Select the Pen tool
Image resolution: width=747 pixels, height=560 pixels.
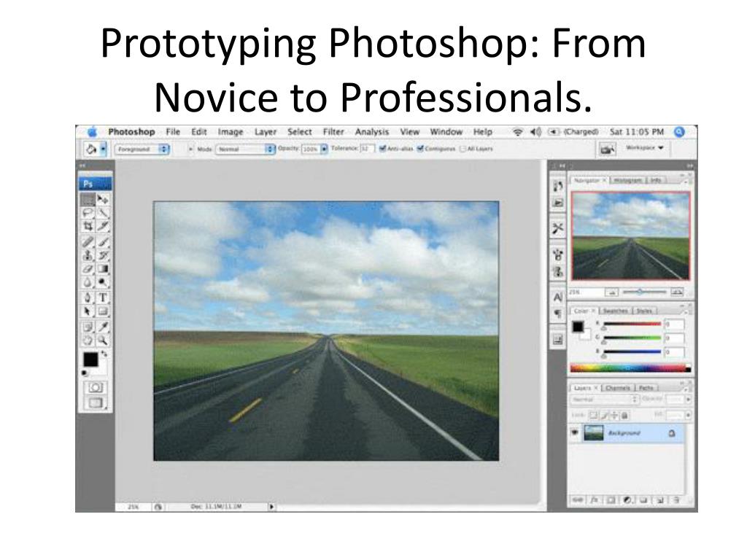click(x=88, y=297)
